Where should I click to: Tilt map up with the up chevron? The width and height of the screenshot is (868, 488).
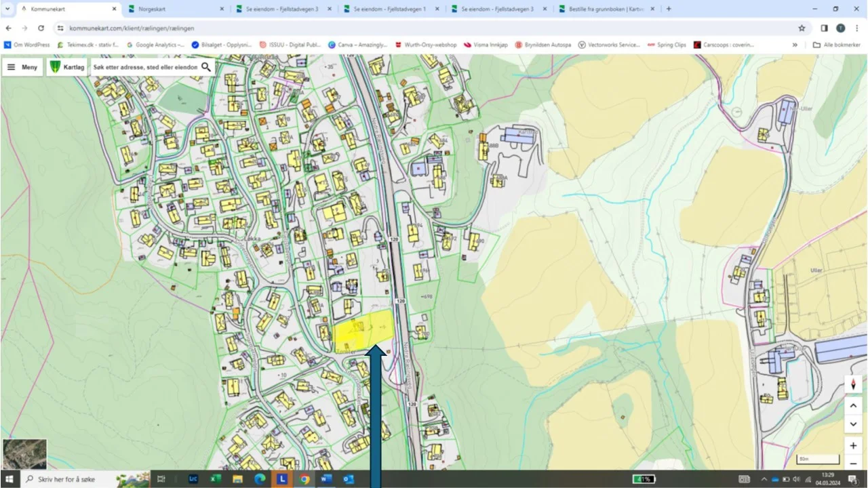853,406
